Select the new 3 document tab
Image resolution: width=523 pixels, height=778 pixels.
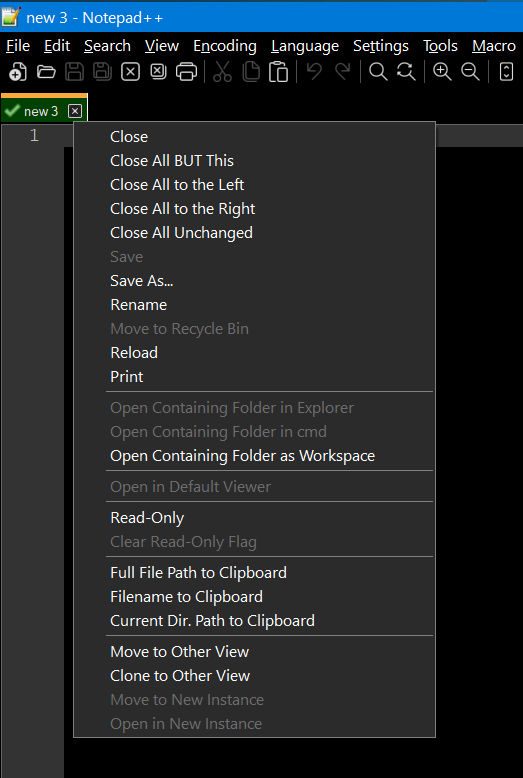pyautogui.click(x=41, y=111)
